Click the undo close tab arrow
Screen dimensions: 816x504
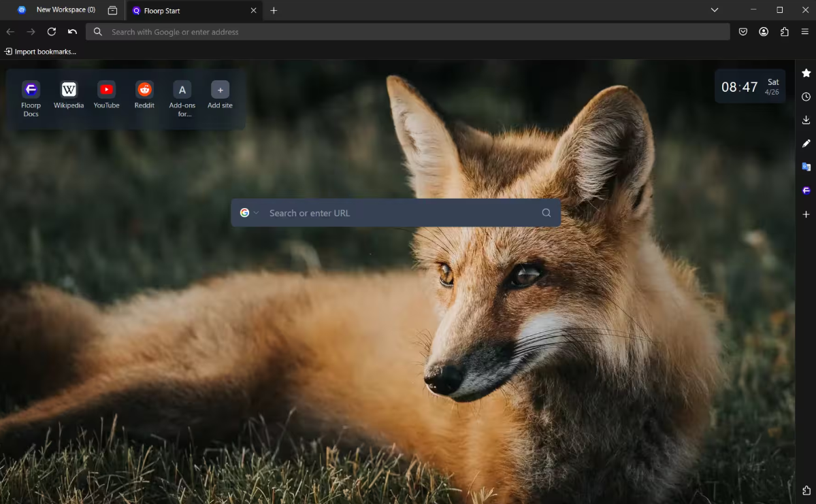[x=72, y=32]
